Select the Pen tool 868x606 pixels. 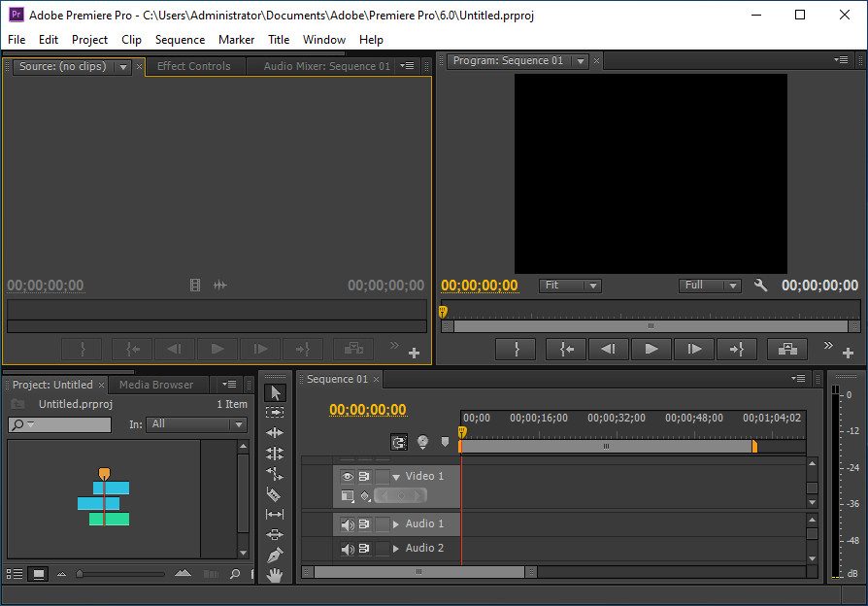275,555
